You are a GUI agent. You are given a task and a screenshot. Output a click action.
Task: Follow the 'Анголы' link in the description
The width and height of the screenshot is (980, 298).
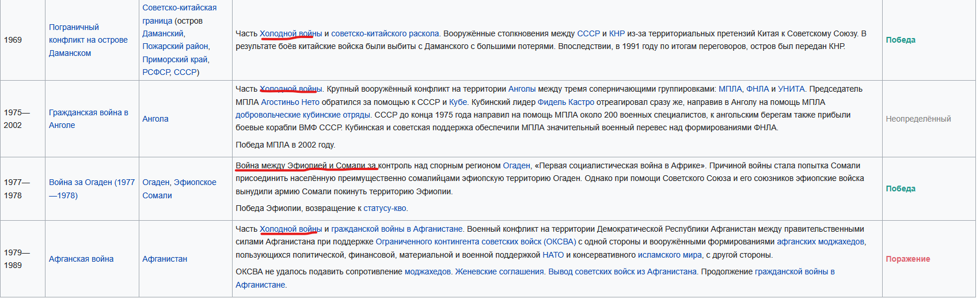tap(522, 89)
